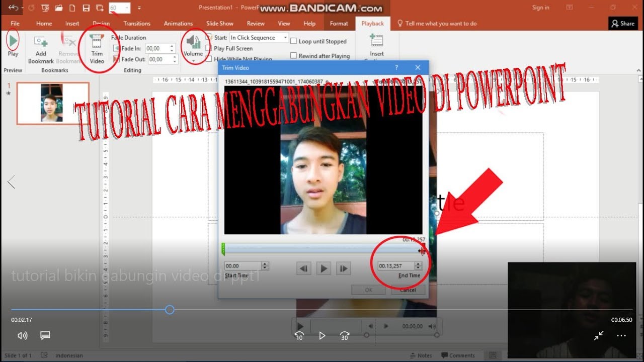Viewport: 644px width, 362px height.
Task: Open the Undo history dropdown arrow
Action: click(x=22, y=8)
